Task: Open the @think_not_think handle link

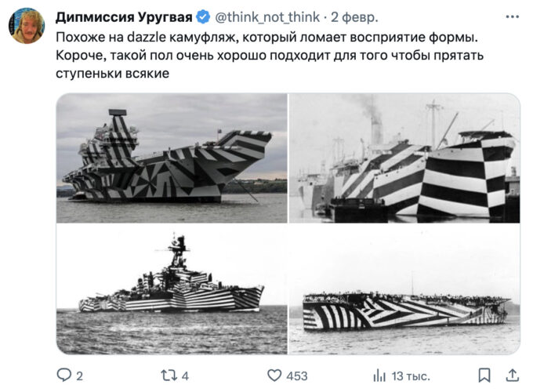Action: point(267,17)
